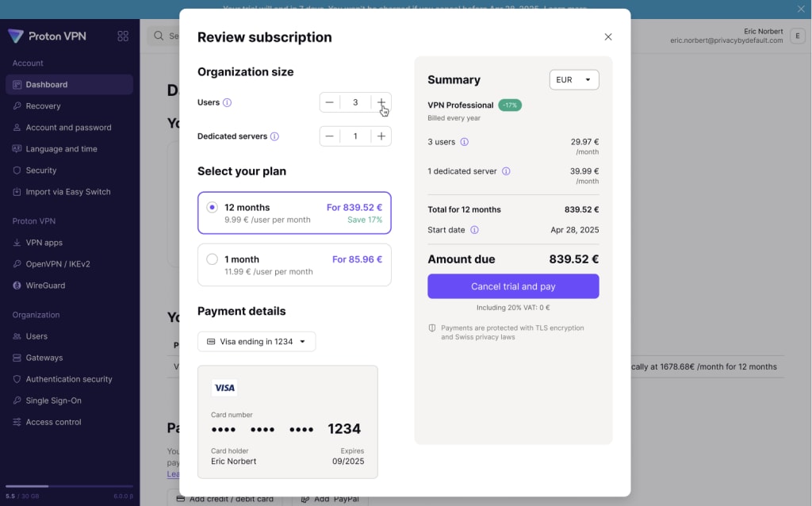The width and height of the screenshot is (812, 506).
Task: Open VPN apps page
Action: (x=70, y=243)
